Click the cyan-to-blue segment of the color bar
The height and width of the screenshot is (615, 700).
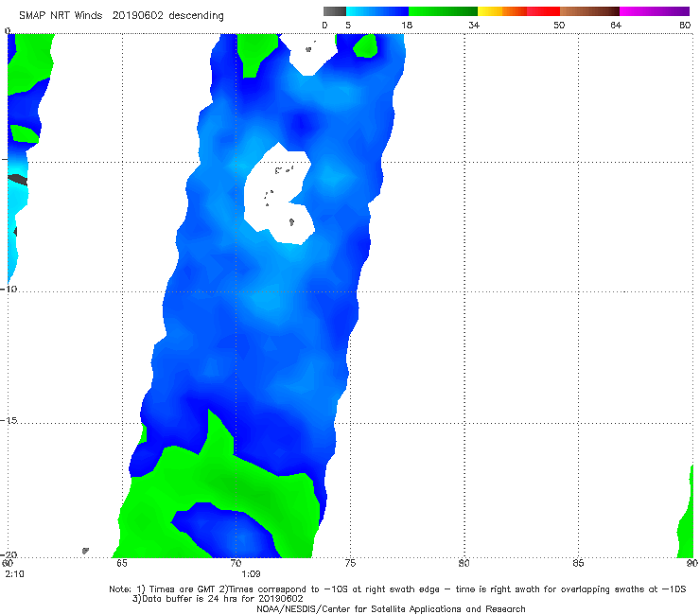coord(377,11)
